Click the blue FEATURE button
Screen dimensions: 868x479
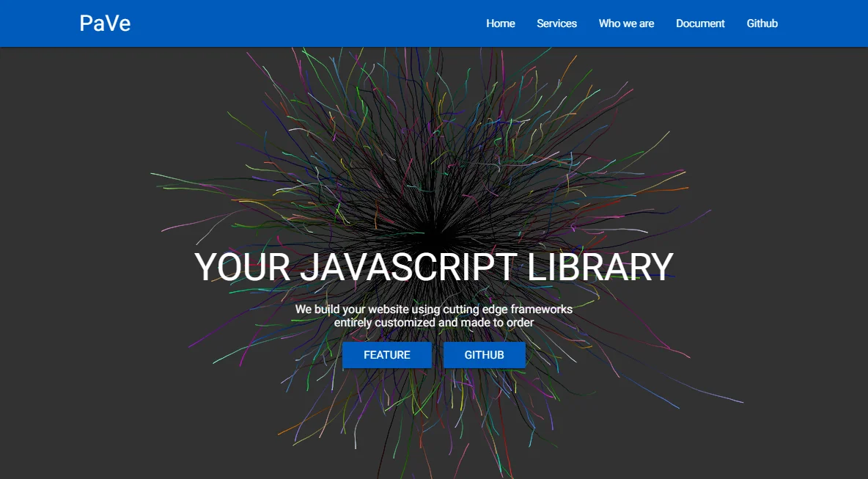[387, 355]
